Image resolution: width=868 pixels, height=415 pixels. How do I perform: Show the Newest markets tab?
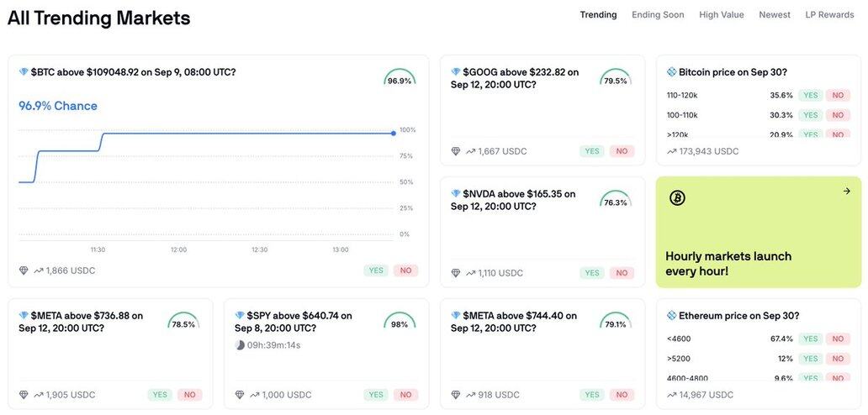point(775,15)
